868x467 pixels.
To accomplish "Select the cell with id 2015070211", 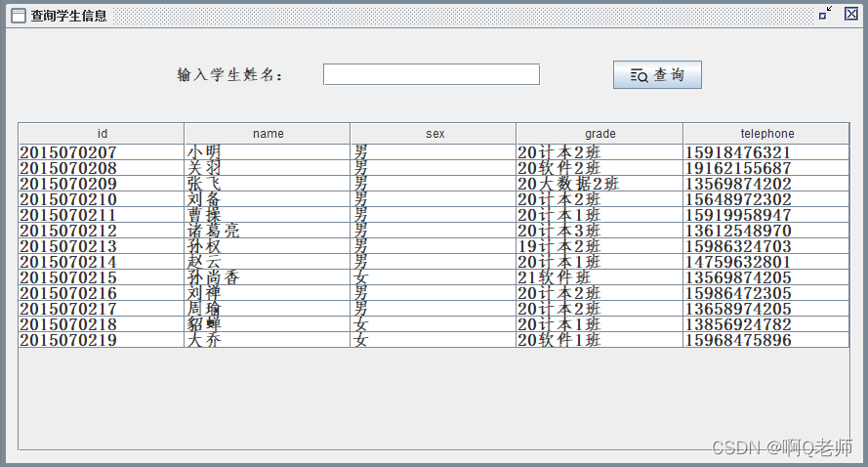I will pyautogui.click(x=102, y=215).
